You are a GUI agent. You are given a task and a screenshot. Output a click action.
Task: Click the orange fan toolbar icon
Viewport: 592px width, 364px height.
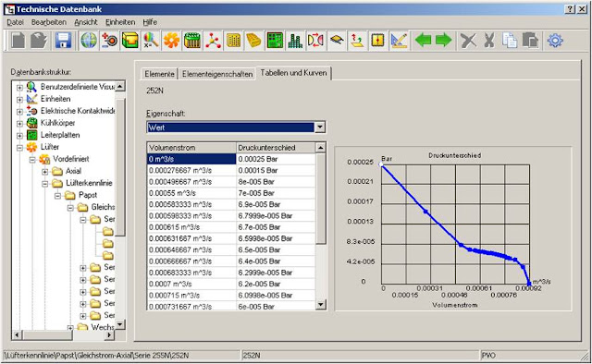click(x=171, y=41)
